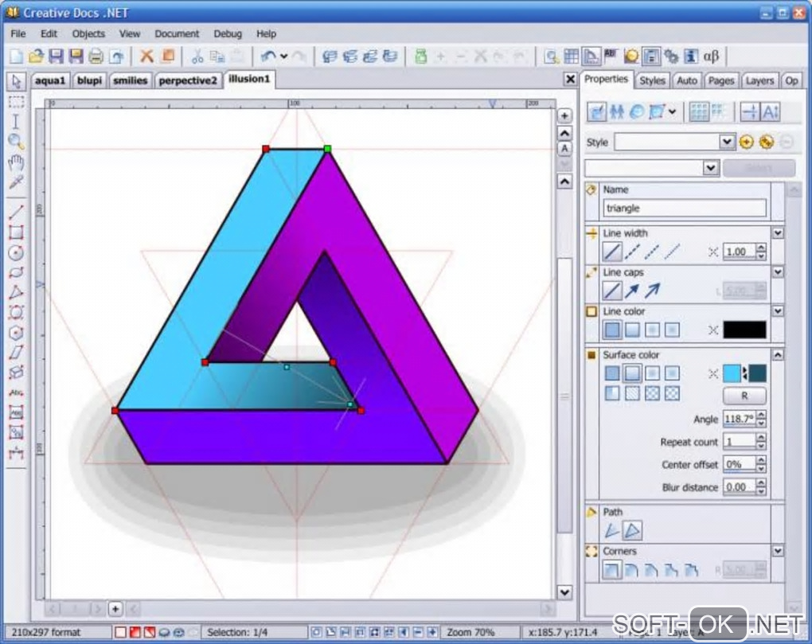
Task: Switch to the smilies document tab
Action: [x=130, y=80]
